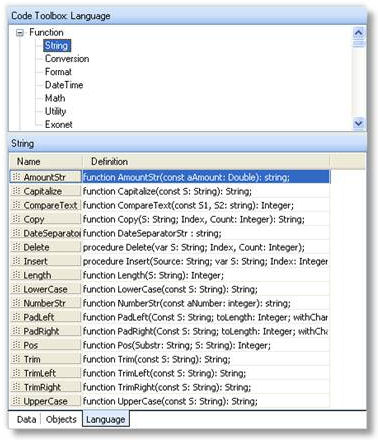Viewport: 378px width, 440px height.
Task: Select the DateTime tree item
Action: [x=64, y=85]
